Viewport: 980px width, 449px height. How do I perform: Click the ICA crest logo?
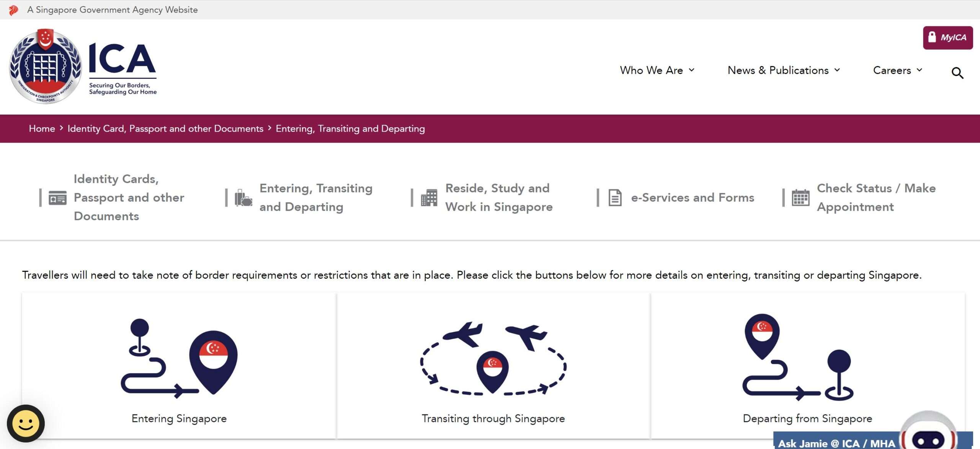pos(46,67)
